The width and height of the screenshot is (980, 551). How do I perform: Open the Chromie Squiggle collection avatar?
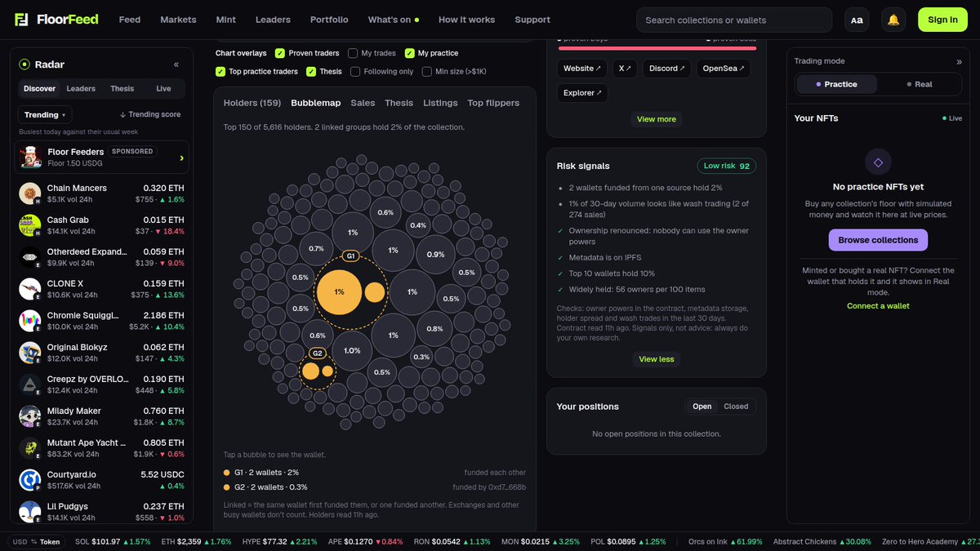(30, 321)
